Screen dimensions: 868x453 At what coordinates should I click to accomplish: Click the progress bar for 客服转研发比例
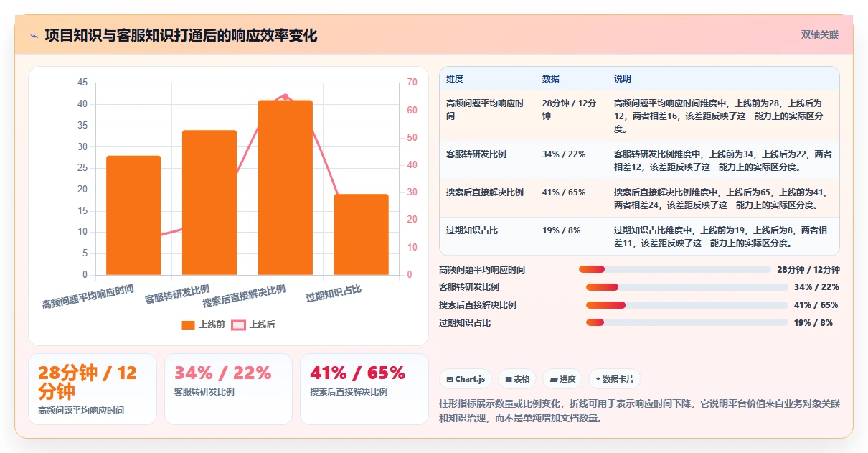[x=687, y=287]
